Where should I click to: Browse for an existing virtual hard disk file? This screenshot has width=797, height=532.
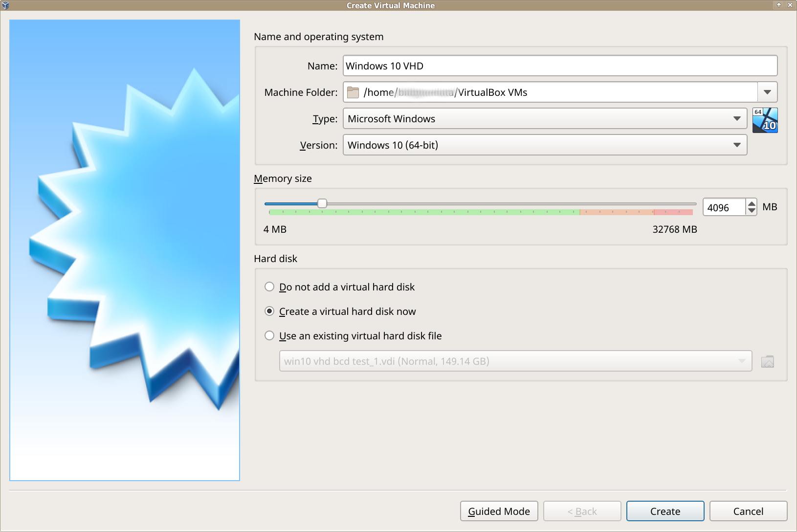pos(767,361)
